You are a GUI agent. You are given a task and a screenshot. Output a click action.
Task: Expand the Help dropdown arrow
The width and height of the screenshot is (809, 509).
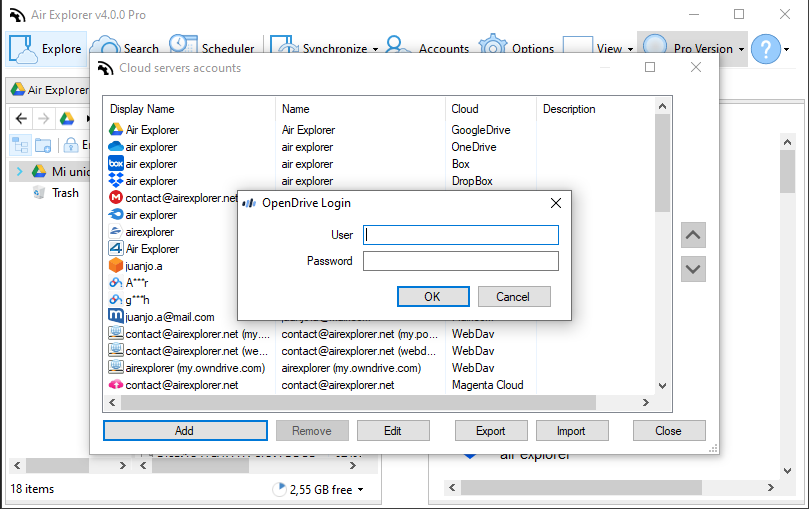(787, 50)
